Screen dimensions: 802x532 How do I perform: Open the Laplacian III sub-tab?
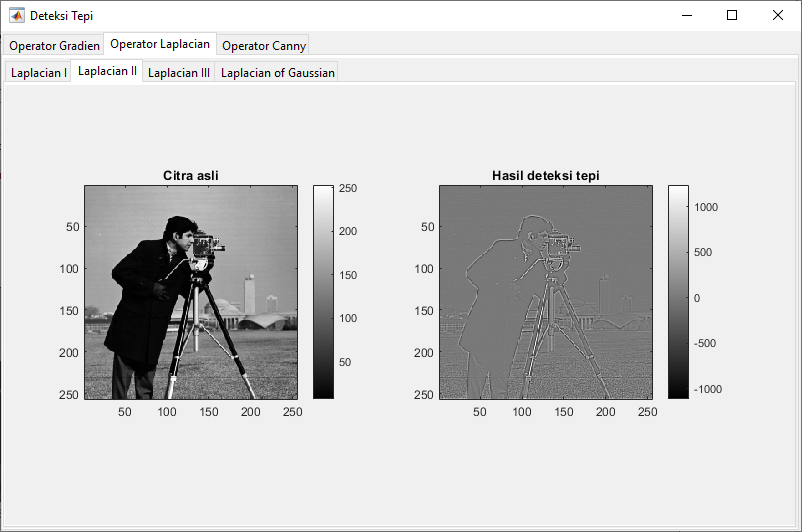(x=178, y=73)
